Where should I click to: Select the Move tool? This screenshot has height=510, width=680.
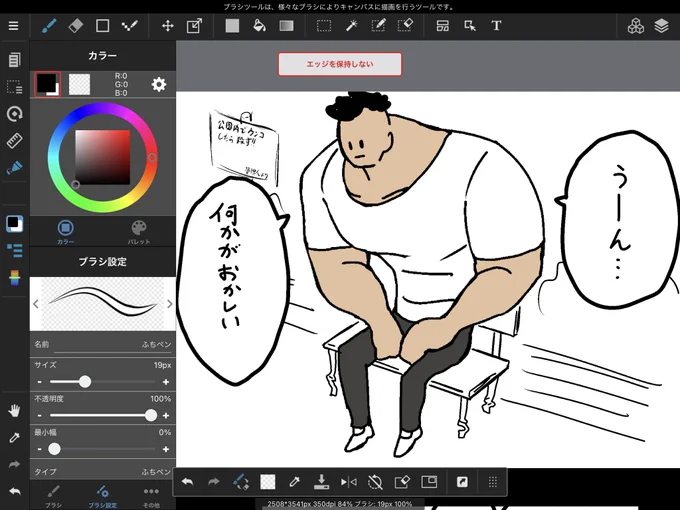tap(168, 26)
